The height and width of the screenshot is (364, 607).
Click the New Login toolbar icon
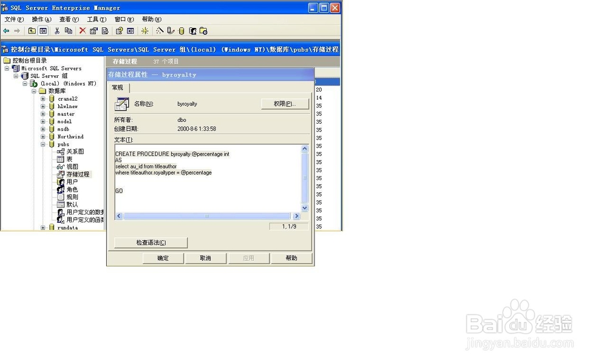192,31
